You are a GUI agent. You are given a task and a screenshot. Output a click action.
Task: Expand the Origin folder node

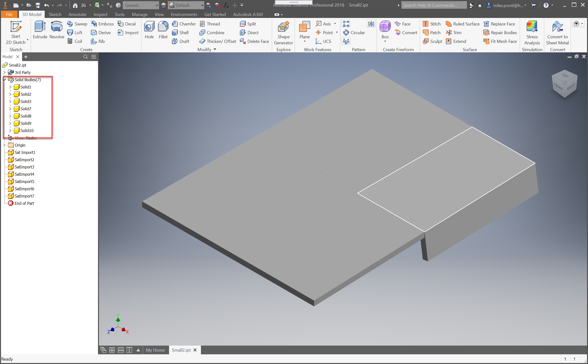point(5,145)
